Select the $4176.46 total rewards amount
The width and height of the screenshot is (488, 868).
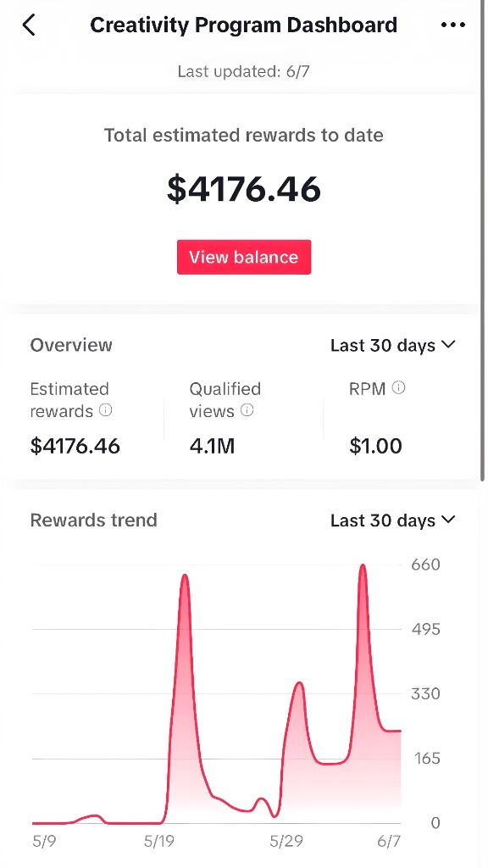(244, 189)
